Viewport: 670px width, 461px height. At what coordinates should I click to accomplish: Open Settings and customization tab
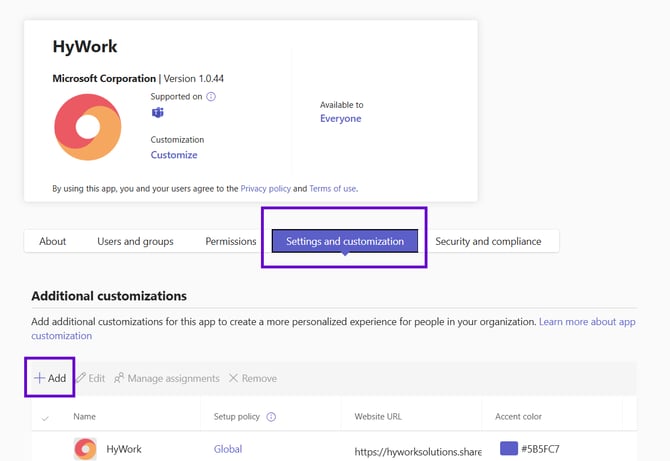(345, 241)
